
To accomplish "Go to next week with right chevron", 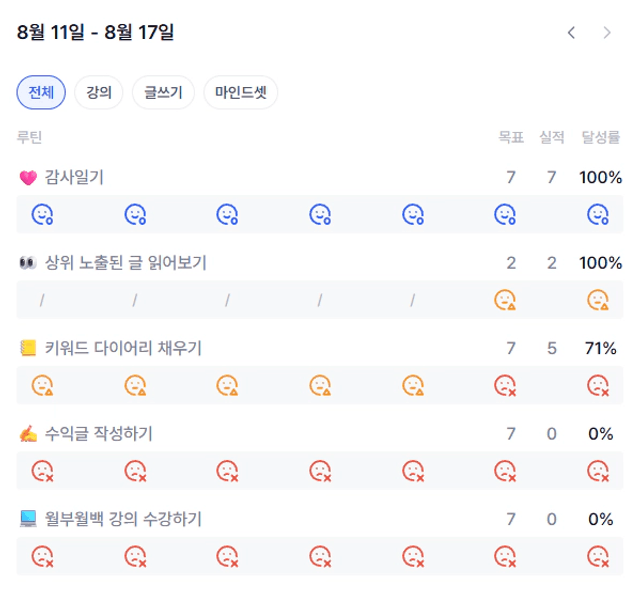I will 606,33.
